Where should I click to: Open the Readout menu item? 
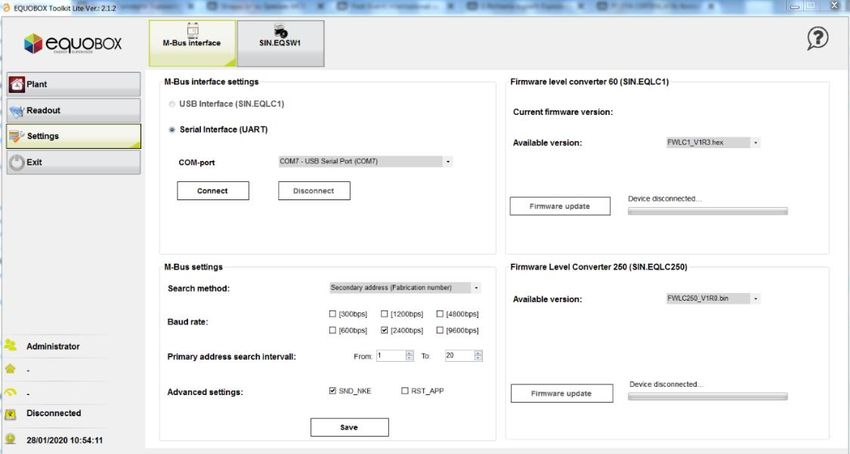(74, 110)
